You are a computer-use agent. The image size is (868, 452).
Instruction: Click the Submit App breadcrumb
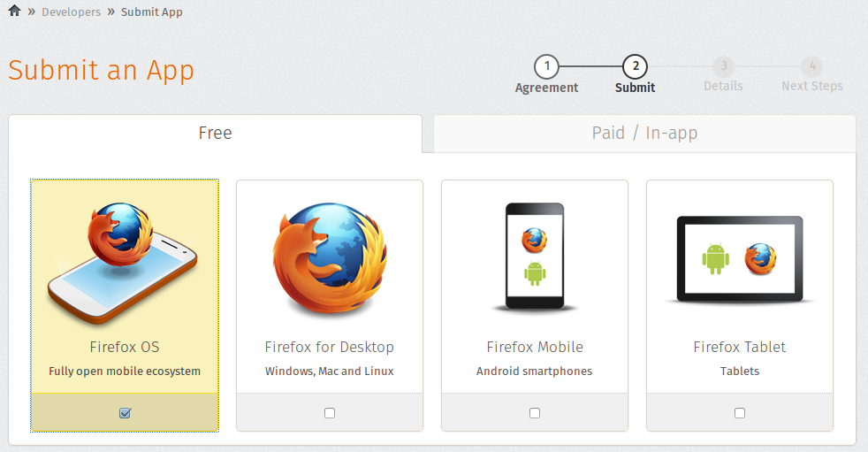pos(152,11)
